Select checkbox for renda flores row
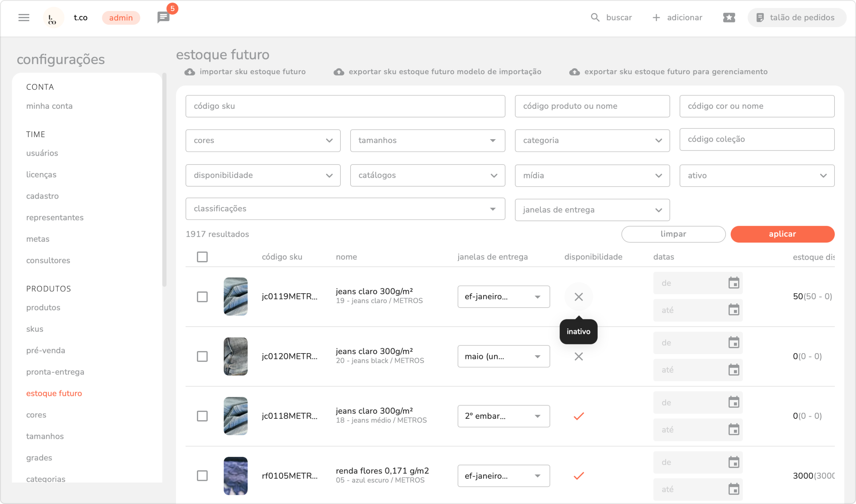Viewport: 856px width, 504px height. (202, 476)
